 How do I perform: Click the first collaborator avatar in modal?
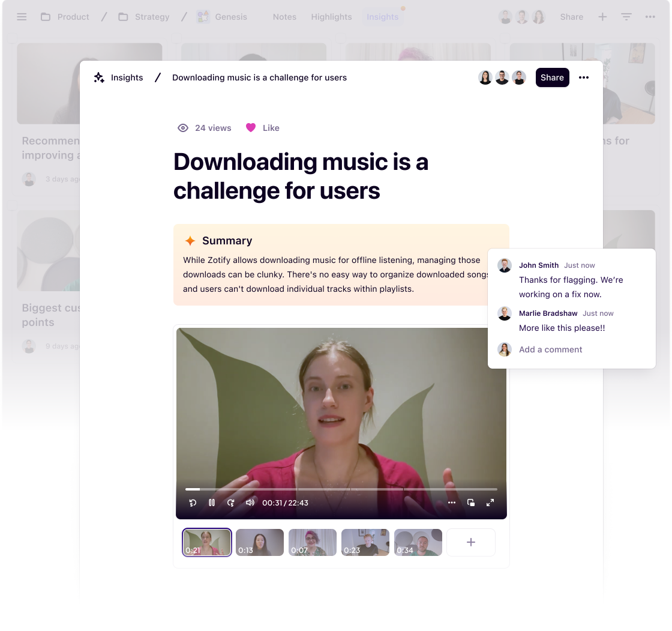tap(485, 77)
